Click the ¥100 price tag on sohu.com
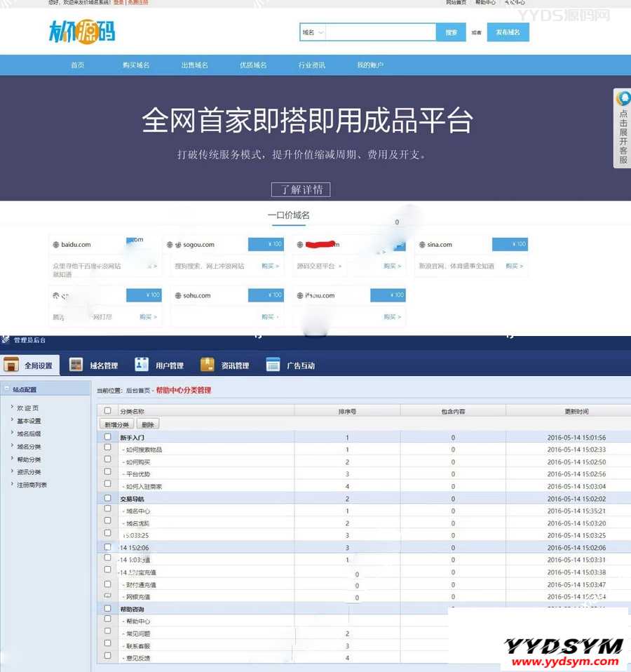Screen dimensions: 631x672 [266, 295]
